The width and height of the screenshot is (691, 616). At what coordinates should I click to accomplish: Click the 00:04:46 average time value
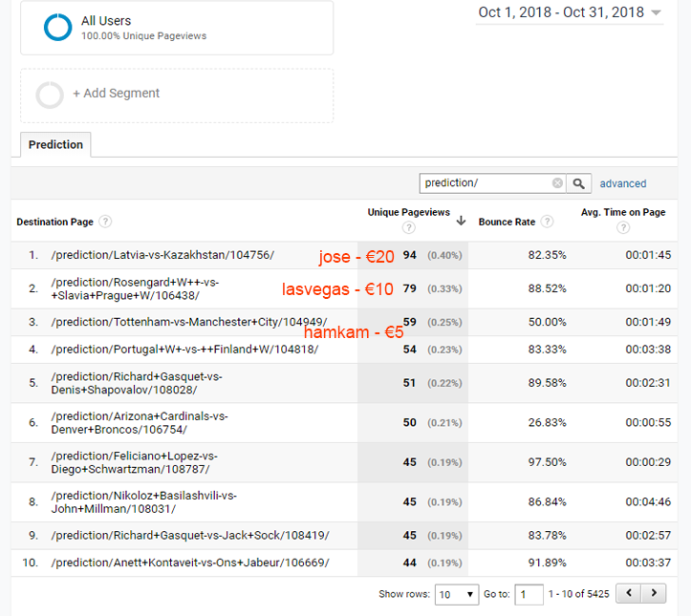648,501
